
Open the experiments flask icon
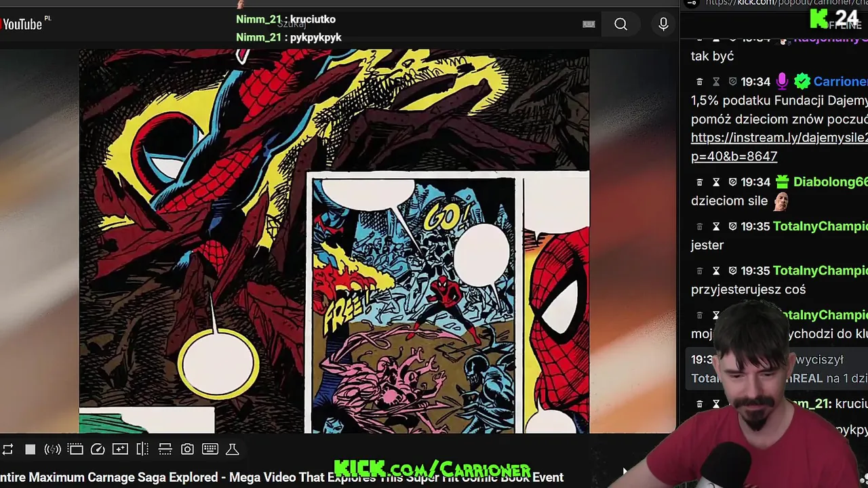232,449
